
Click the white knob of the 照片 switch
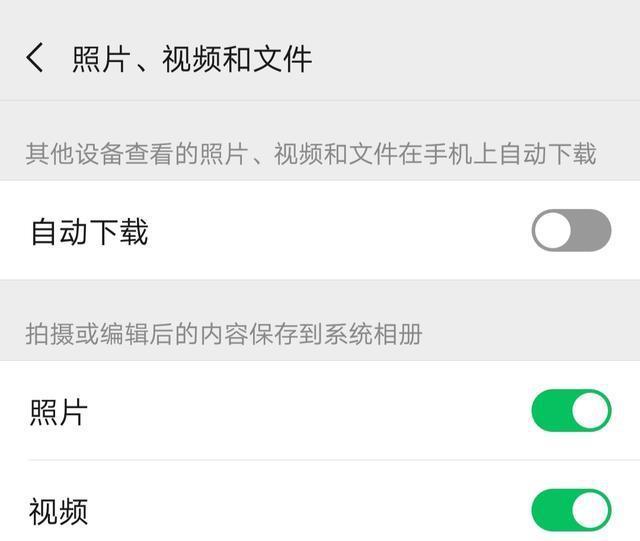click(591, 410)
